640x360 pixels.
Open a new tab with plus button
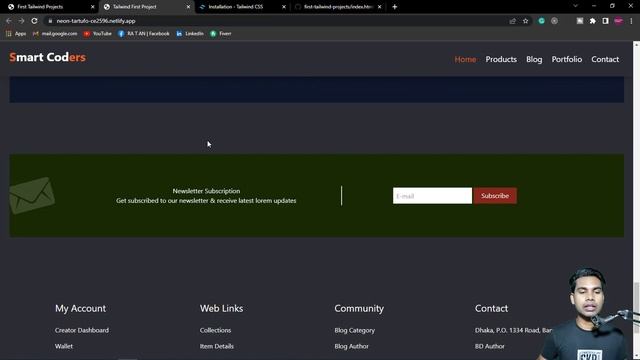(x=394, y=7)
